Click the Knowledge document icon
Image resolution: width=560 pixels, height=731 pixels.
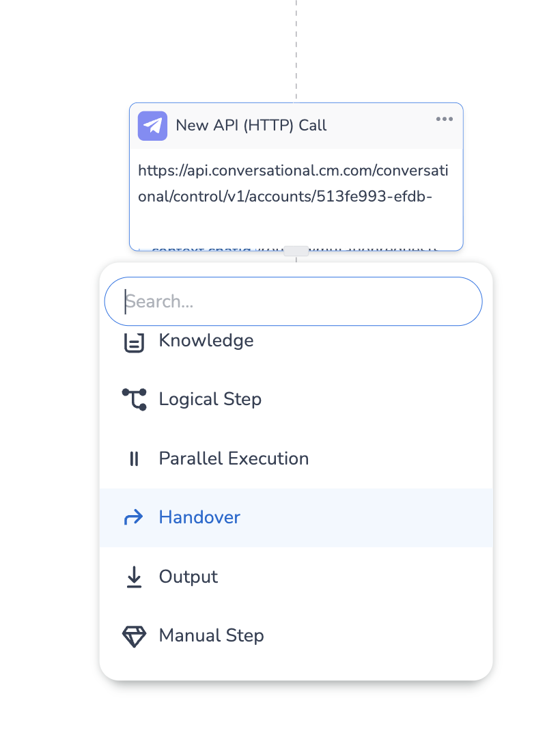(134, 342)
